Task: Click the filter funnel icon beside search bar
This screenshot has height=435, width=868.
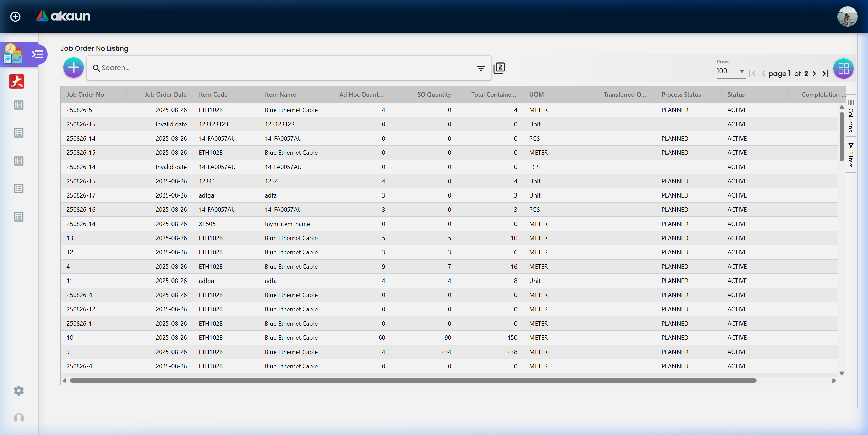Action: click(481, 68)
